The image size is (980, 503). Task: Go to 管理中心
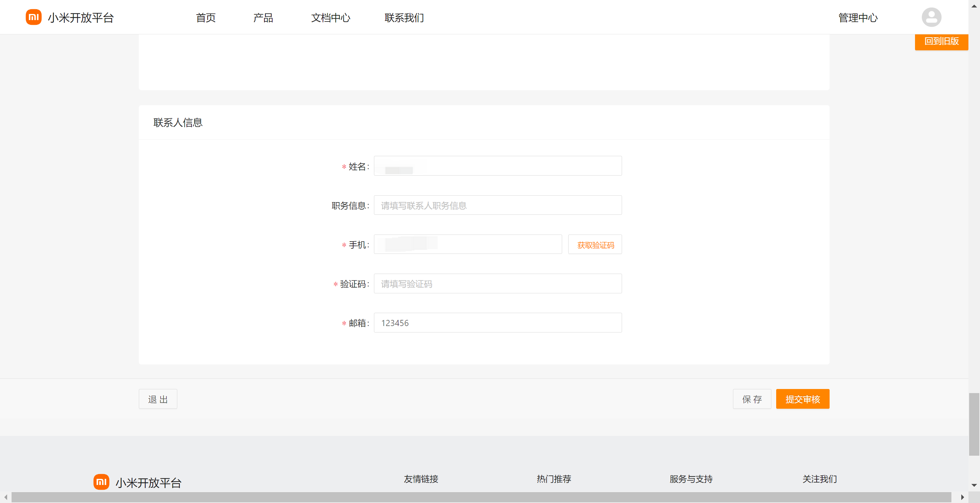pos(858,17)
